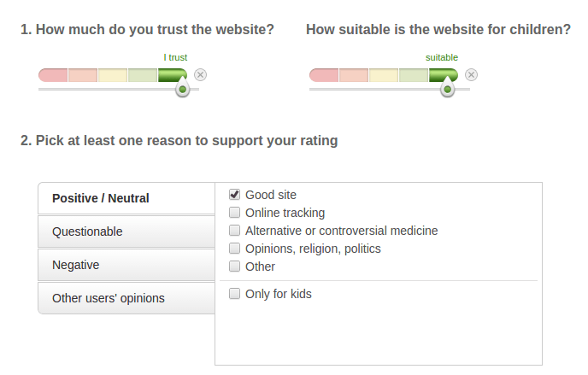Check Alternative or controversial medicine
This screenshot has height=375, width=588.
pos(235,231)
